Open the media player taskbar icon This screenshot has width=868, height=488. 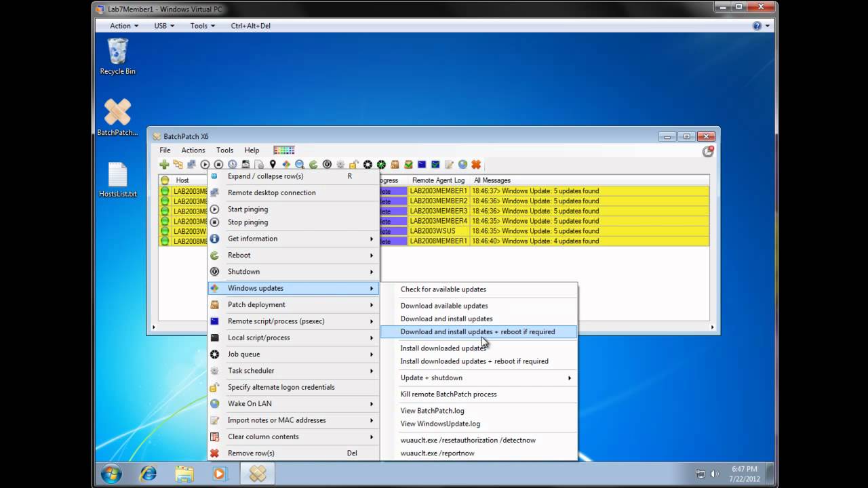(219, 473)
